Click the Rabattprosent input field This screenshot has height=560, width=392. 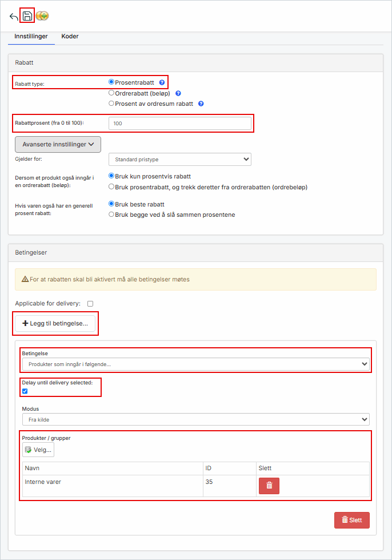pos(179,124)
